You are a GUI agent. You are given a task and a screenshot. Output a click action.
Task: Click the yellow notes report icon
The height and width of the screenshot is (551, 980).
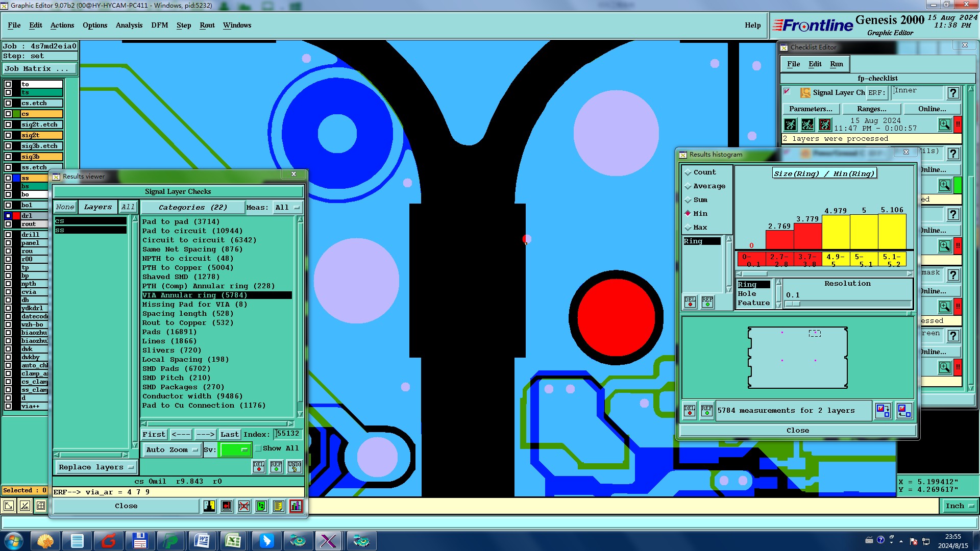coord(279,506)
